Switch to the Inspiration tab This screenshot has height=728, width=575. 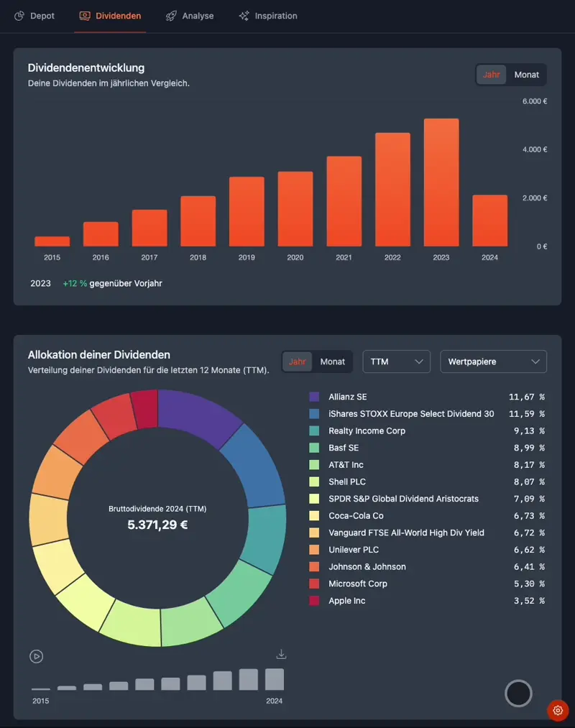(x=275, y=16)
